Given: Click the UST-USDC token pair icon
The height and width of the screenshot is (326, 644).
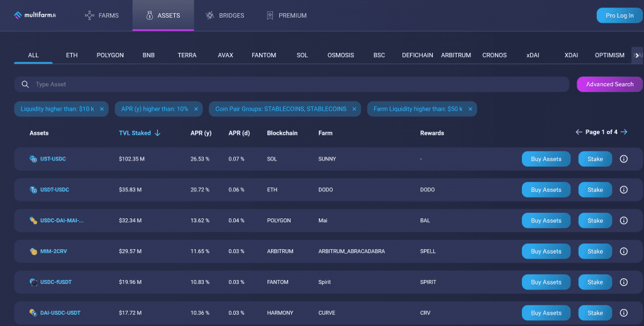Looking at the screenshot, I should pos(33,159).
